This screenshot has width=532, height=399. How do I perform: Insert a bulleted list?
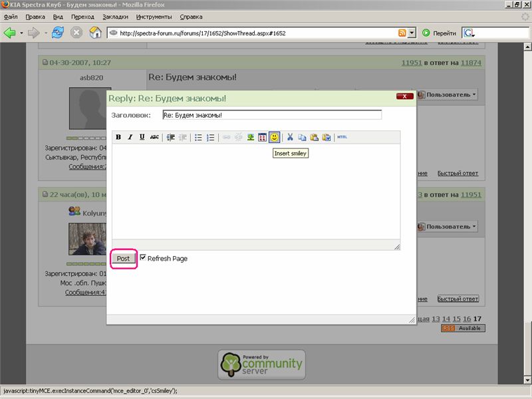point(198,137)
